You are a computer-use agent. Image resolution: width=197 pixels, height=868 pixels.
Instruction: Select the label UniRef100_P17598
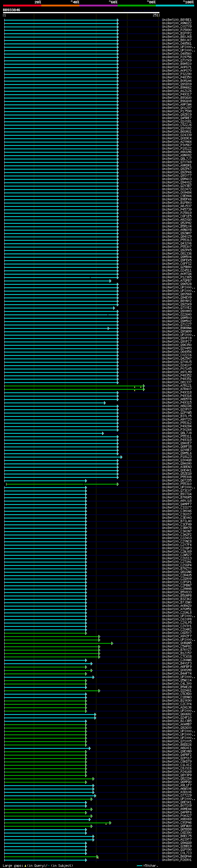[x=177, y=111]
